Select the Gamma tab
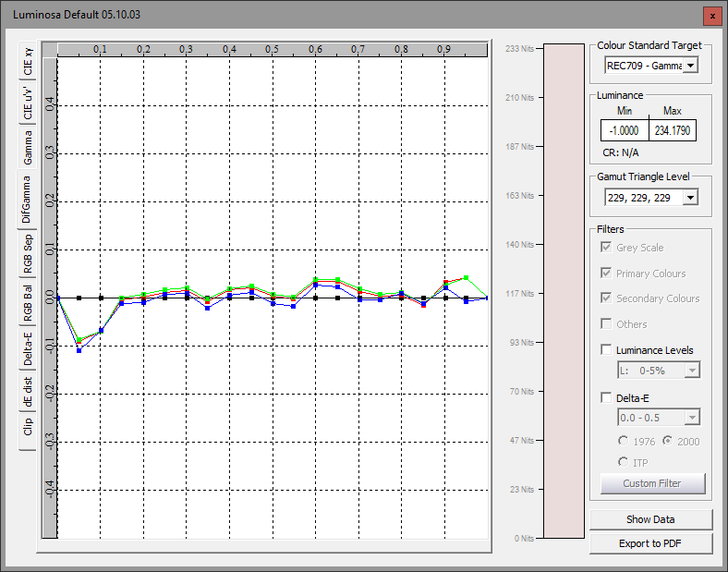This screenshot has width=728, height=572. coord(28,147)
